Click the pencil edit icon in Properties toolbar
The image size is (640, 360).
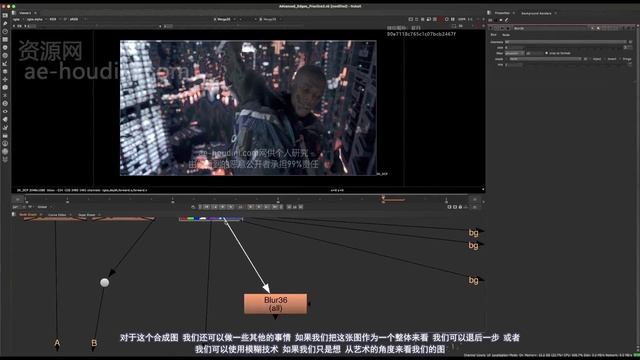pos(507,20)
